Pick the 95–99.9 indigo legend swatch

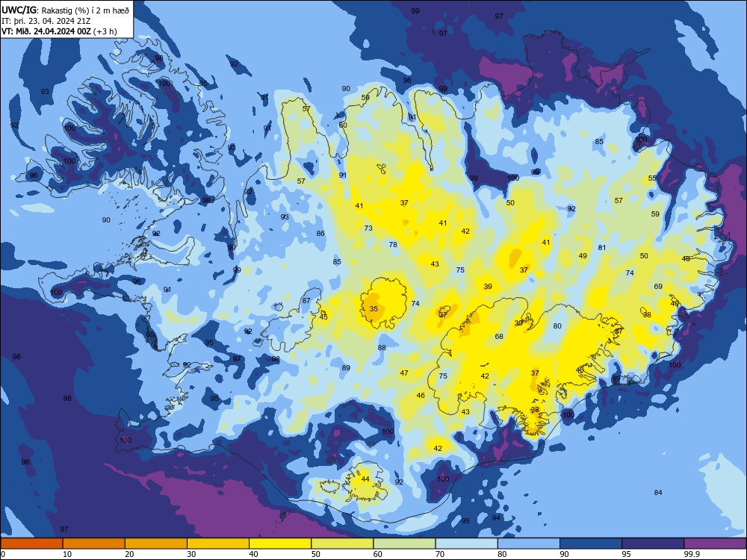click(653, 544)
